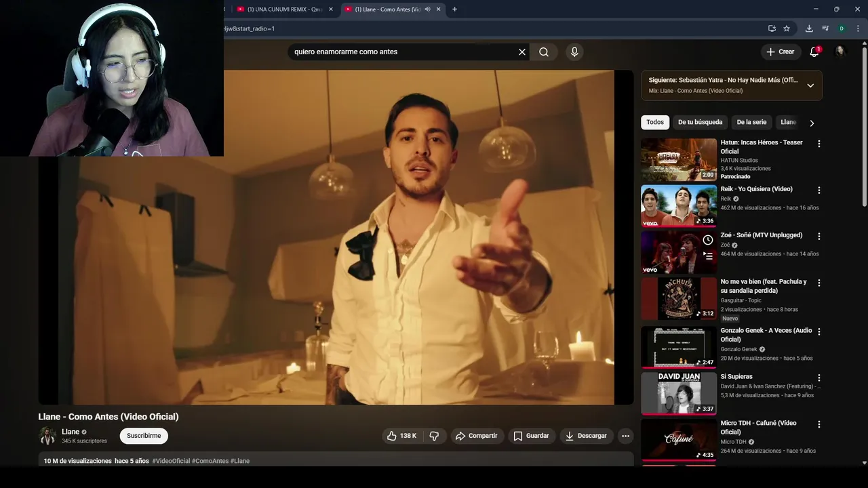Subscribe to Llane with Suscribirme

(144, 436)
